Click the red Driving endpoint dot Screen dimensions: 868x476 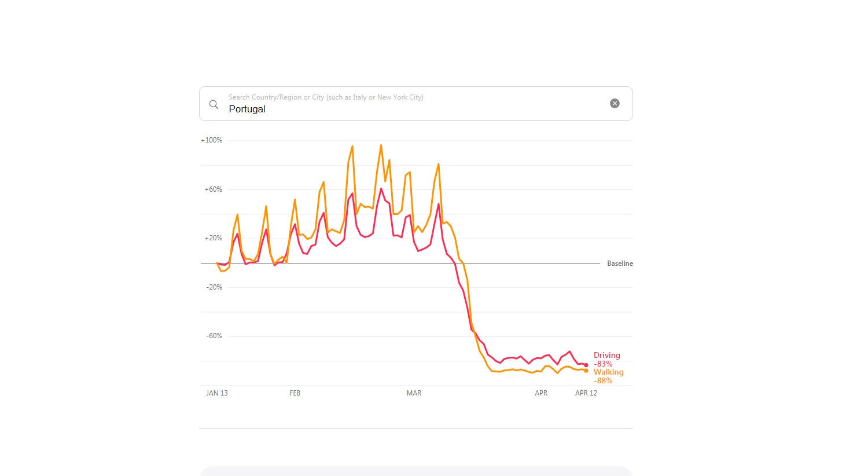coord(586,365)
